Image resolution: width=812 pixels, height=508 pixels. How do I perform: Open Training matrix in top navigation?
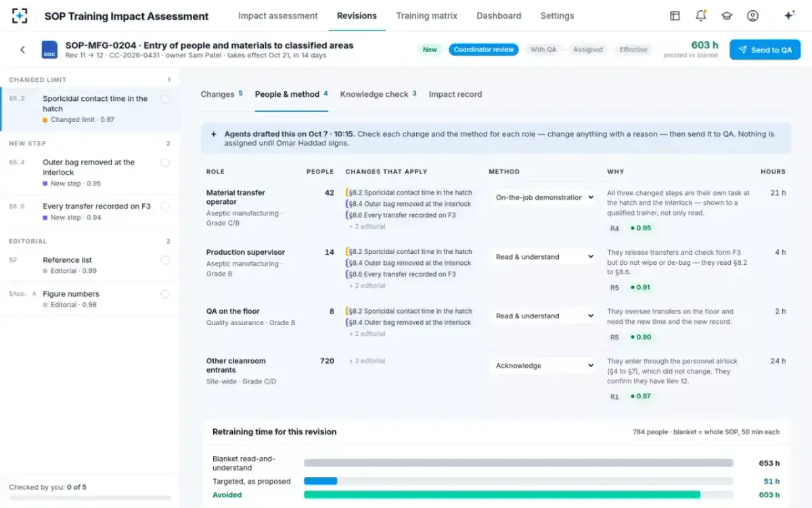click(426, 16)
